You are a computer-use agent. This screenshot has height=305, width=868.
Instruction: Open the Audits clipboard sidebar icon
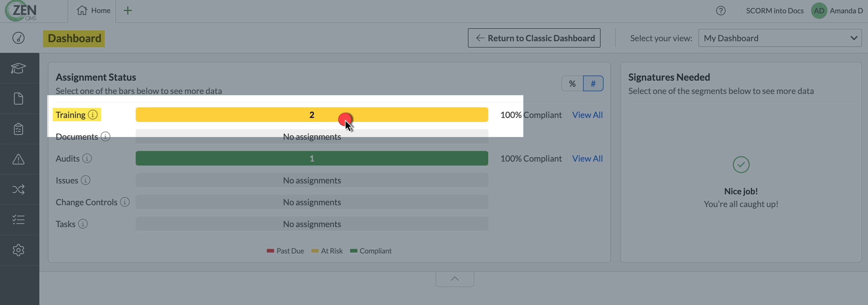click(18, 129)
